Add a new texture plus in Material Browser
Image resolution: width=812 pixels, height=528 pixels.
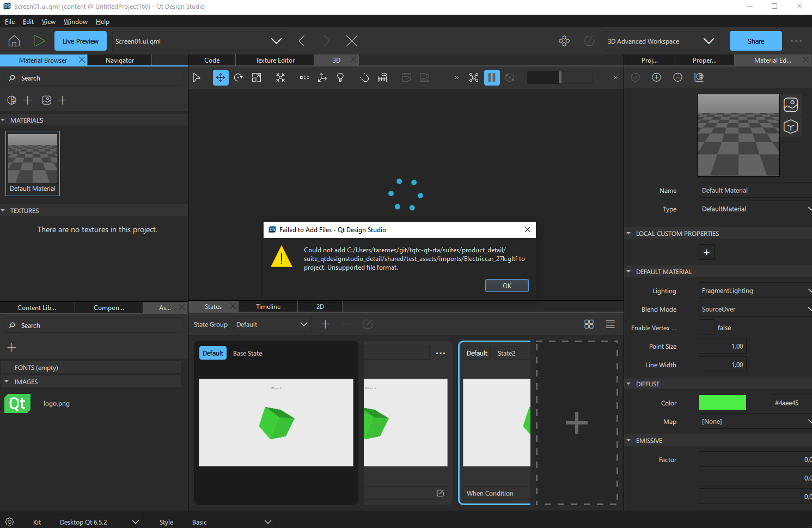pyautogui.click(x=63, y=100)
